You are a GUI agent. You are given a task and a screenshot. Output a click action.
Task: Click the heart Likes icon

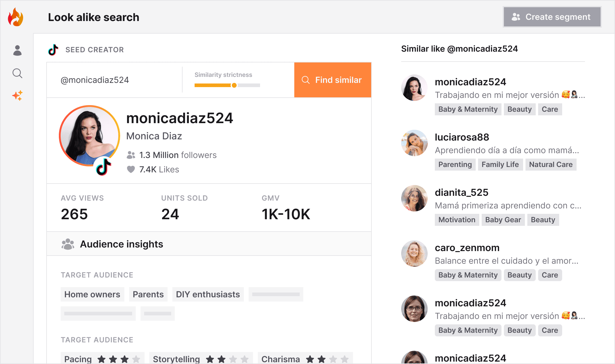point(131,169)
